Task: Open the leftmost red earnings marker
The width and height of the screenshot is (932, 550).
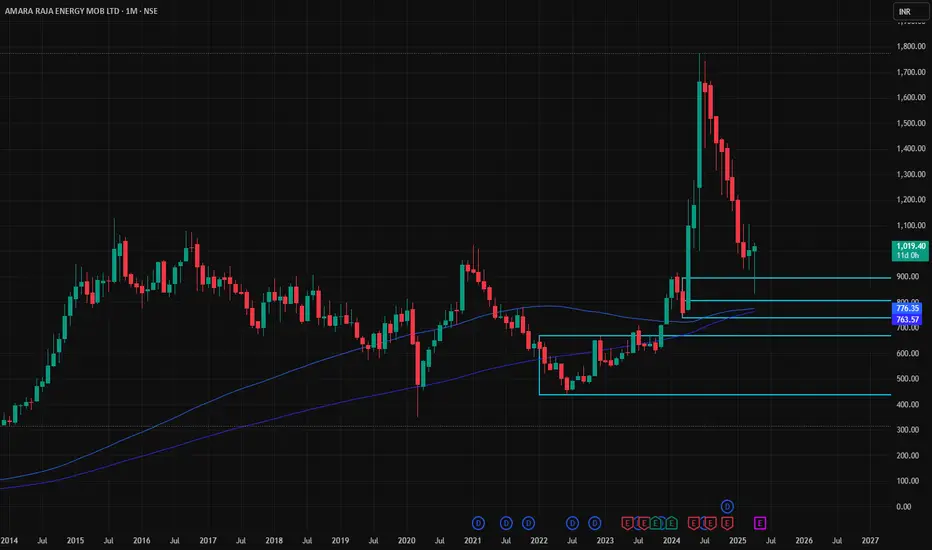Action: (628, 523)
